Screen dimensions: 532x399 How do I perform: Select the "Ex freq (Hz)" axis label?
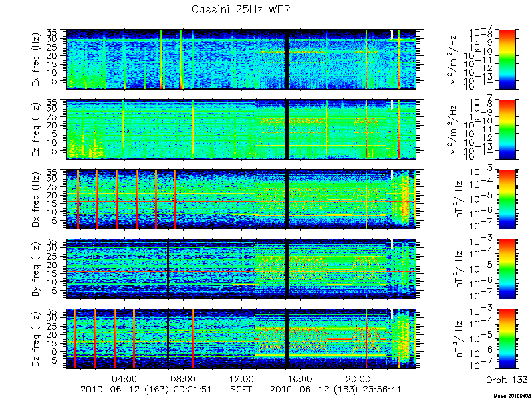click(x=36, y=60)
